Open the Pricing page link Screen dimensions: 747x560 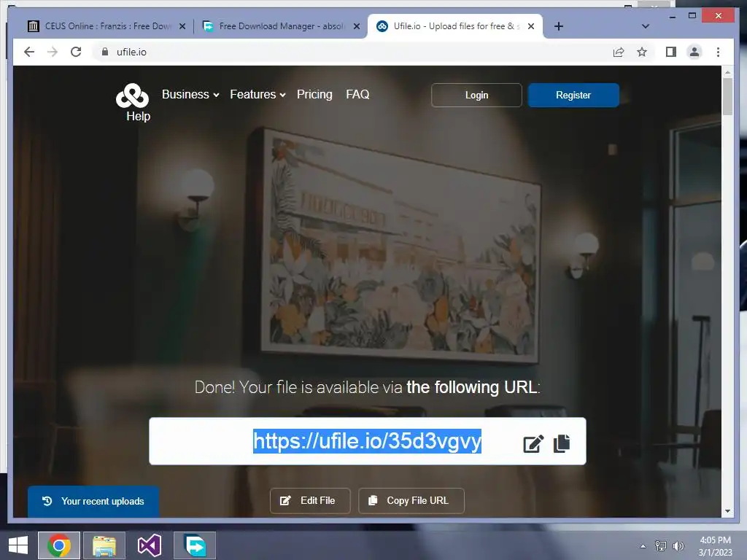tap(314, 94)
